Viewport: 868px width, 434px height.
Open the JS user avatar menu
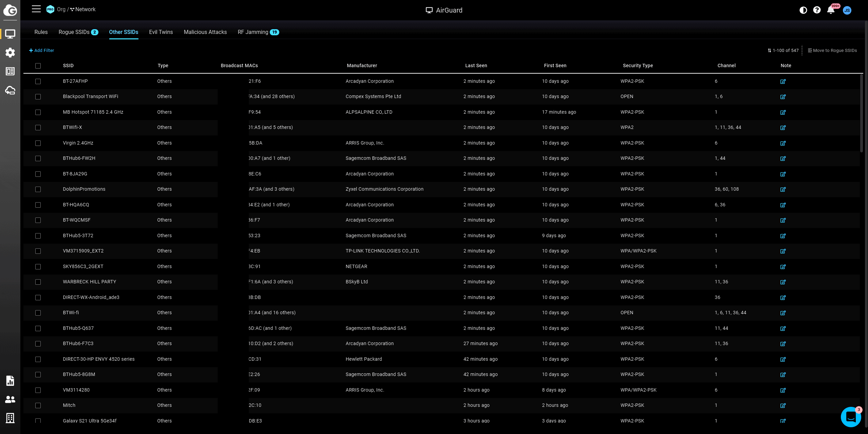point(847,10)
